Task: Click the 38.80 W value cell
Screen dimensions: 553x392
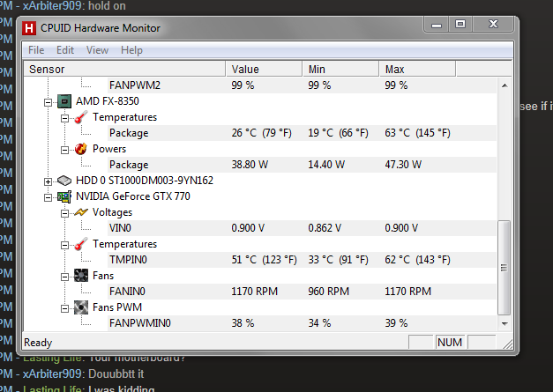Action: tap(250, 165)
